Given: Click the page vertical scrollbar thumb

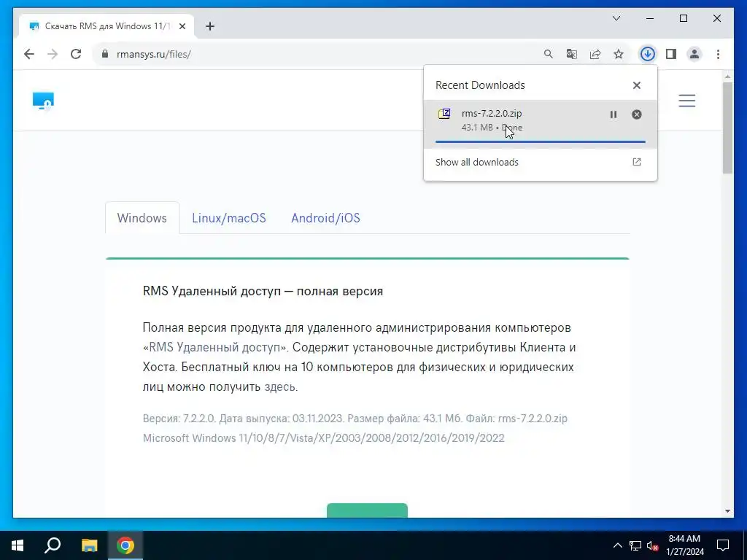Looking at the screenshot, I should 727,128.
